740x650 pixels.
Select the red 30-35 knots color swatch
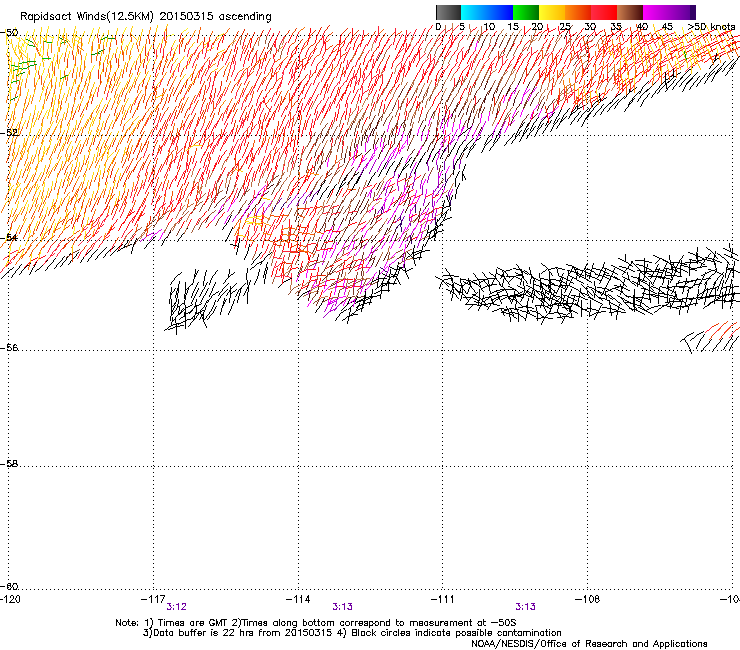[604, 12]
